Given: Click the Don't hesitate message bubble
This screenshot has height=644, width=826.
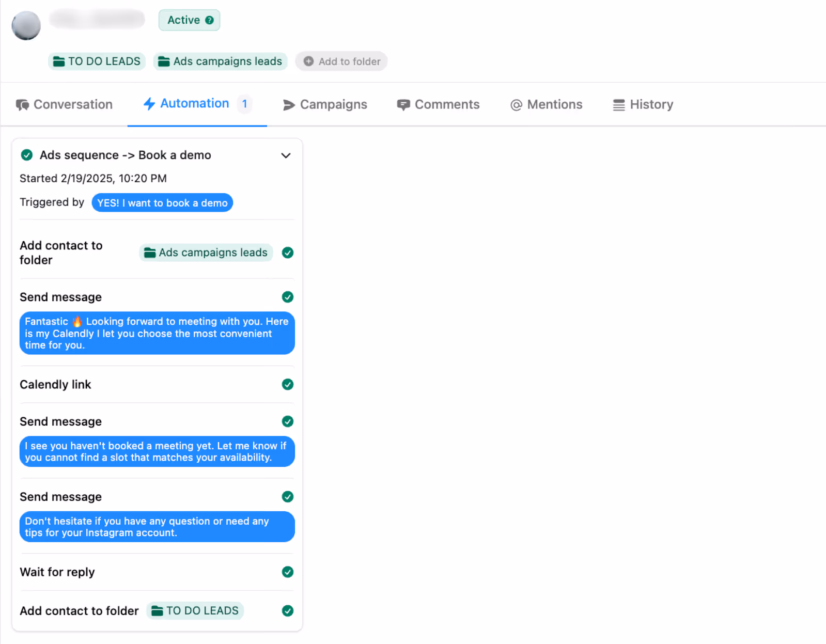Looking at the screenshot, I should pyautogui.click(x=157, y=527).
